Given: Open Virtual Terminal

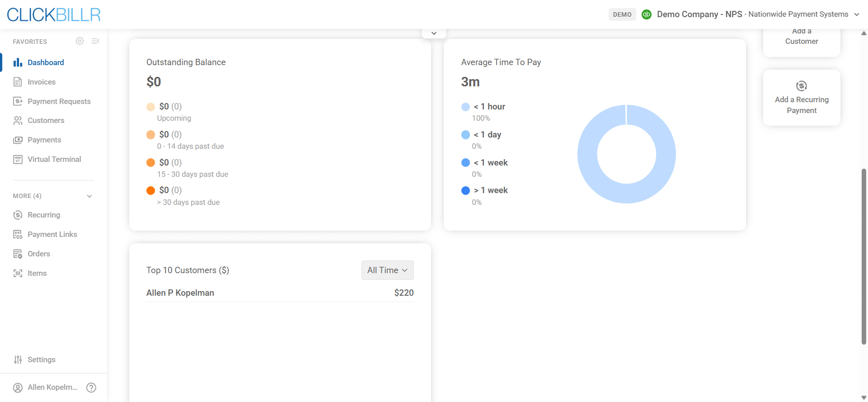Looking at the screenshot, I should pyautogui.click(x=53, y=160).
